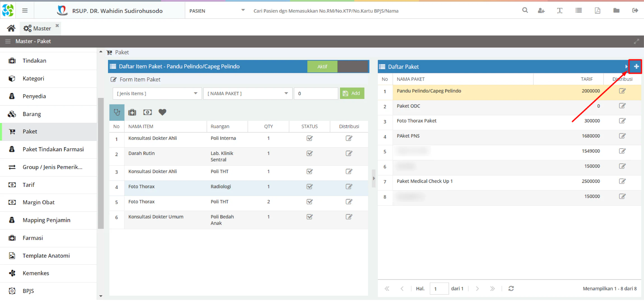Open the Jenis Items dropdown

click(x=157, y=93)
